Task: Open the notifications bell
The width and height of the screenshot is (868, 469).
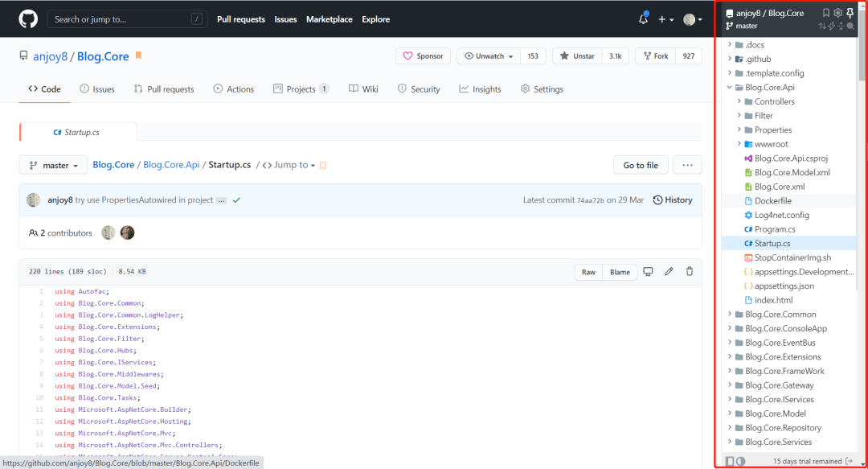Action: point(642,19)
